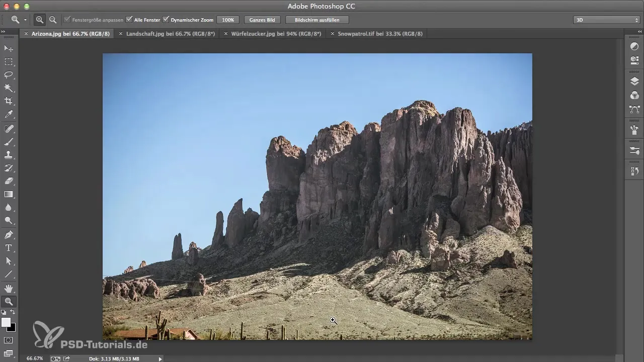Expand the zoom tool preset picker arrow

click(25, 20)
